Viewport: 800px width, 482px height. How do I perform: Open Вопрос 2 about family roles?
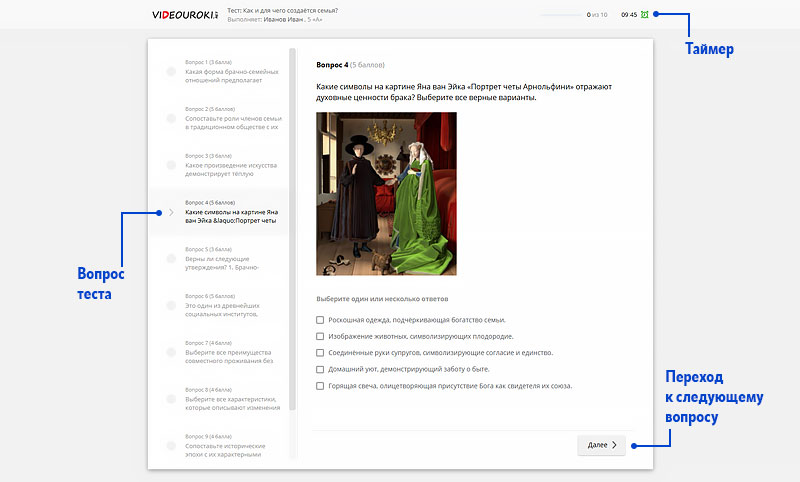click(x=218, y=118)
